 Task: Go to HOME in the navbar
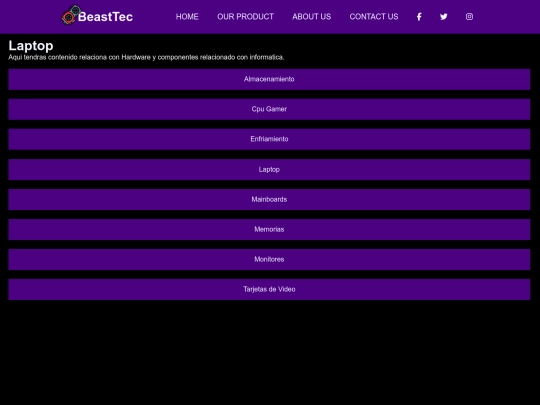tap(187, 17)
